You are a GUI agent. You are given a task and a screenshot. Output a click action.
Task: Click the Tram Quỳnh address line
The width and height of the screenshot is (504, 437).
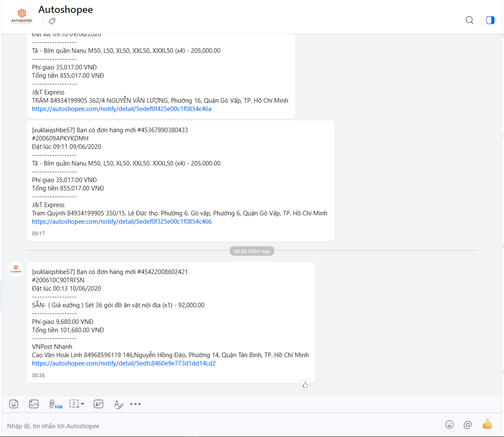coord(179,213)
